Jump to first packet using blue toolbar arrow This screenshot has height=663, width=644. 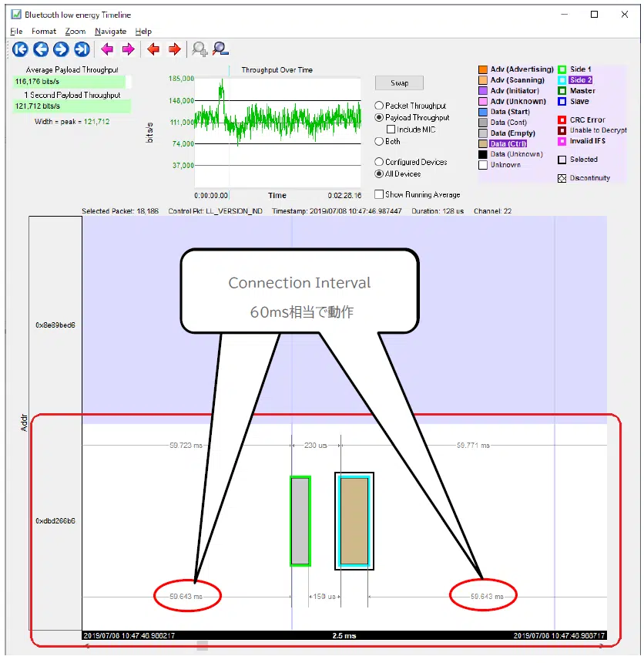(20, 49)
